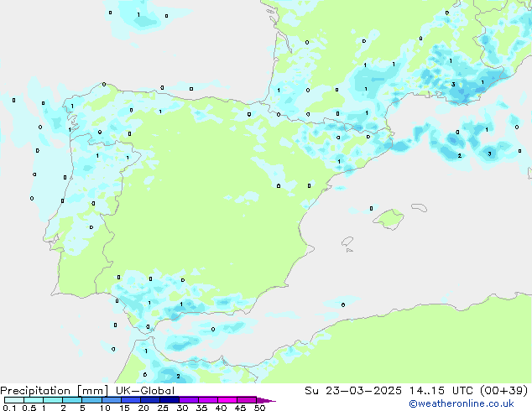Click the "0.1" value on the scale
Viewport: 532px width, 411px height.
click(x=7, y=408)
